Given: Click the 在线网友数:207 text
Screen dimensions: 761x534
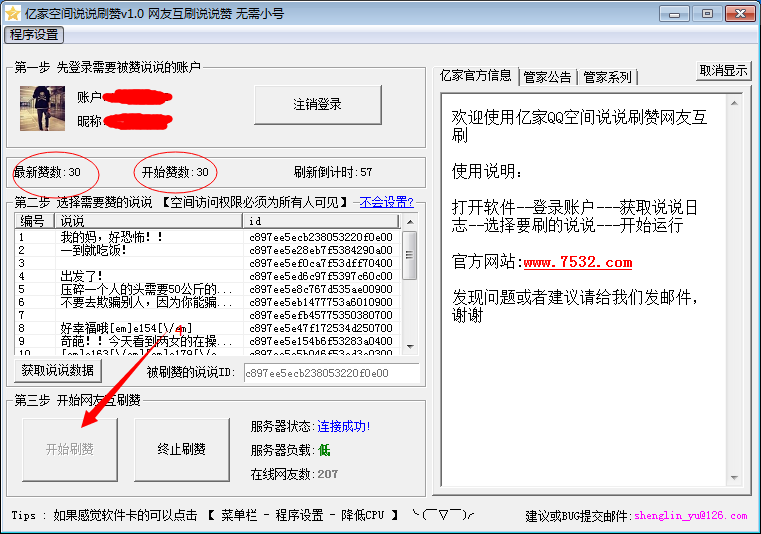Looking at the screenshot, I should tap(294, 474).
